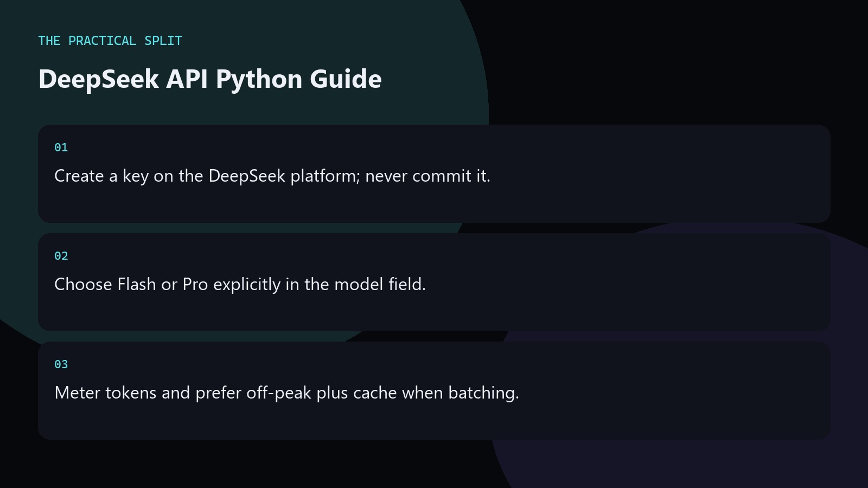Select 'Meter tokens and prefer off-peak' text
Image resolution: width=868 pixels, height=488 pixels.
(x=183, y=393)
